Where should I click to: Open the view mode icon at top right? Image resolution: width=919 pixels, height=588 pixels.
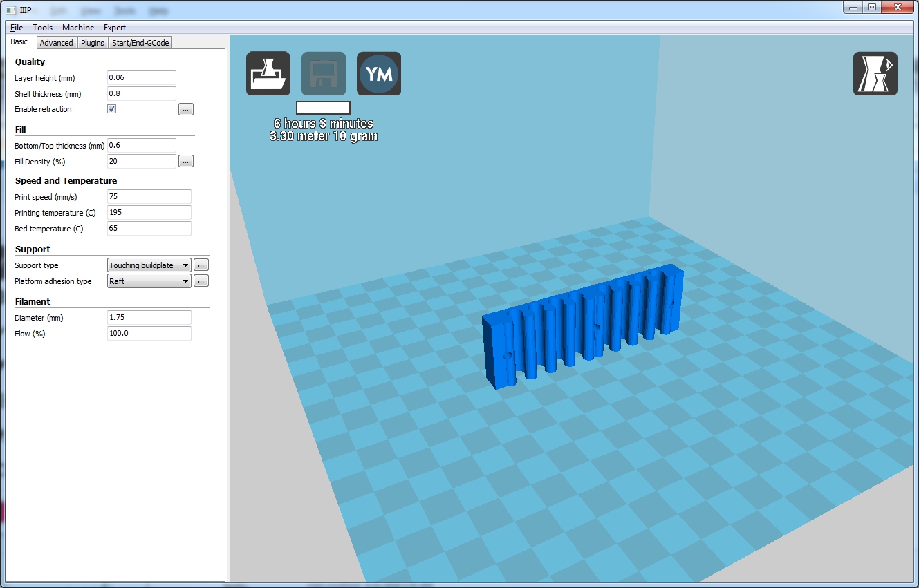[x=875, y=73]
